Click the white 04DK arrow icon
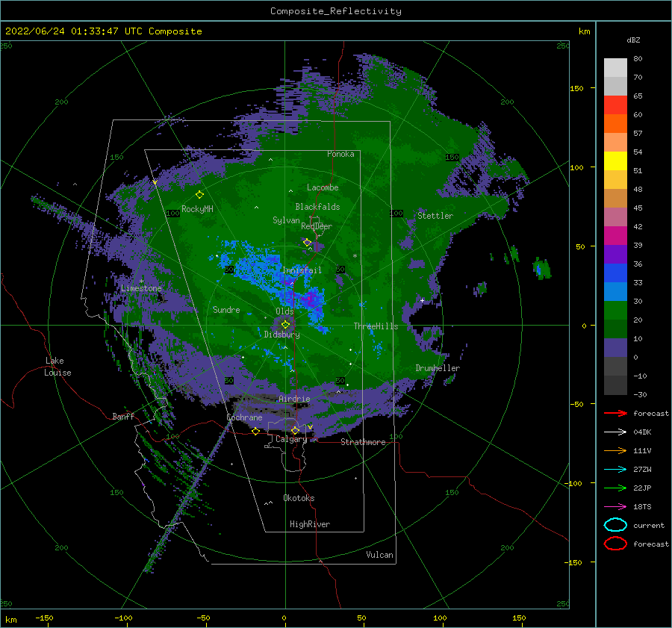The width and height of the screenshot is (672, 628). pos(615,432)
